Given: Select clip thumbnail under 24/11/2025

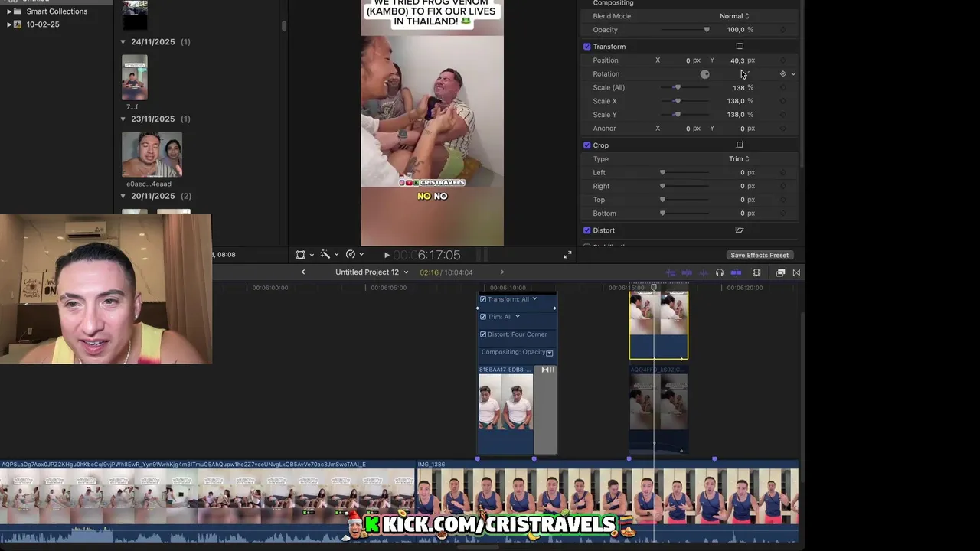Looking at the screenshot, I should pos(135,77).
